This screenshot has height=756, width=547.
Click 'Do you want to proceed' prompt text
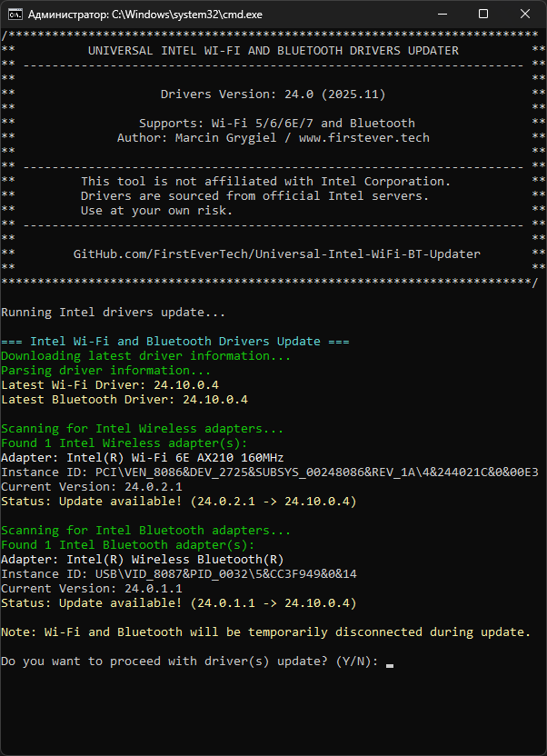click(x=190, y=661)
